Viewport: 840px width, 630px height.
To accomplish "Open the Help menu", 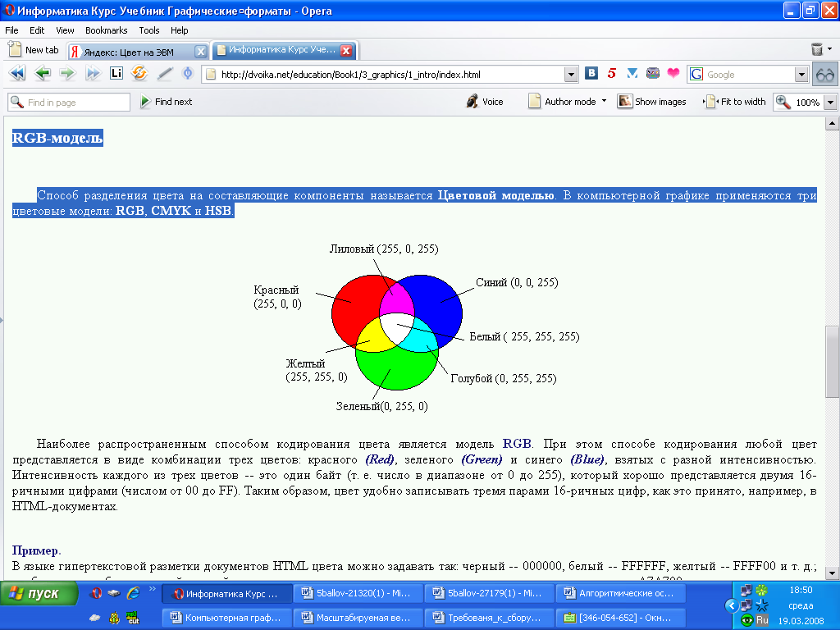I will (180, 30).
